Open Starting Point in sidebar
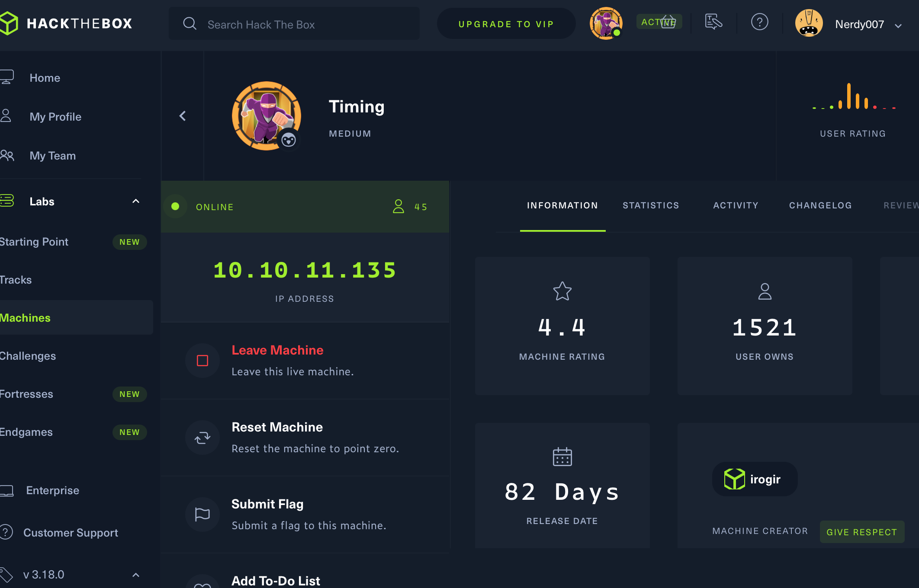This screenshot has width=919, height=588. pyautogui.click(x=34, y=242)
